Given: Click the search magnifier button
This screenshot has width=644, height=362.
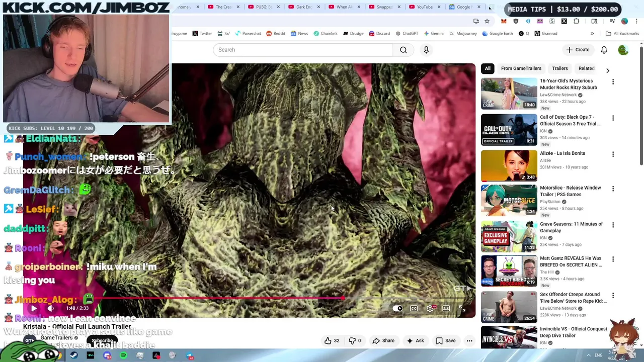Looking at the screenshot, I should pyautogui.click(x=404, y=50).
